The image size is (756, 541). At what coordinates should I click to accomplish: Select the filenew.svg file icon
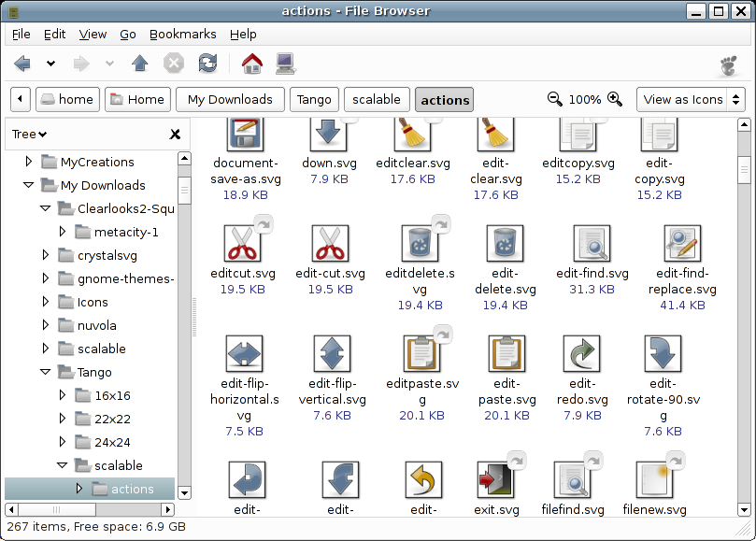pyautogui.click(x=654, y=479)
